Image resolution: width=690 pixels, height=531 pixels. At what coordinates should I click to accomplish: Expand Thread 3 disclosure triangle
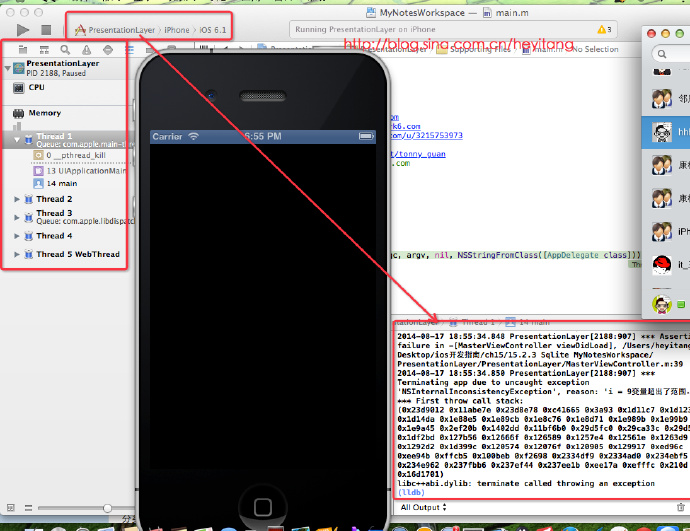click(x=17, y=217)
